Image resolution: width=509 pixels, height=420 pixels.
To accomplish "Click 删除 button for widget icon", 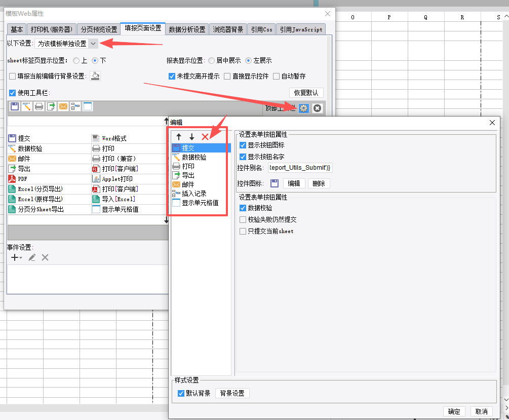I will [319, 183].
